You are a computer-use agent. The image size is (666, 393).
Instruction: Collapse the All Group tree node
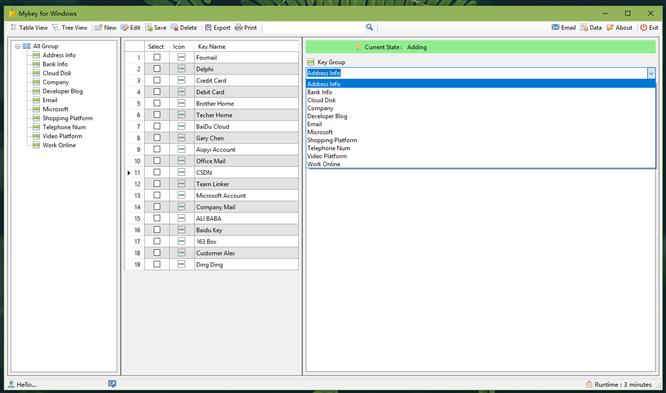pyautogui.click(x=17, y=46)
